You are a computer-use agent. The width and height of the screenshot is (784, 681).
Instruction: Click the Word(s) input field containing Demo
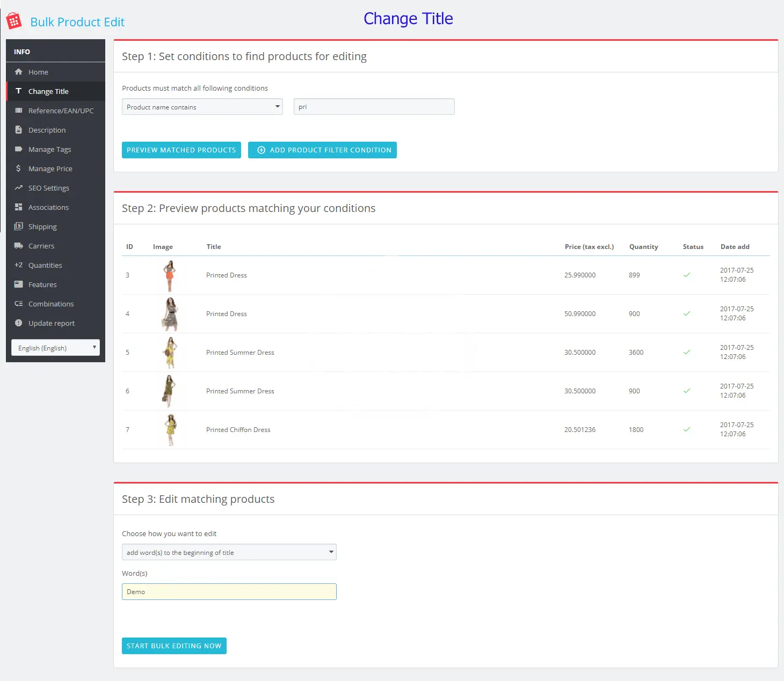pos(229,592)
